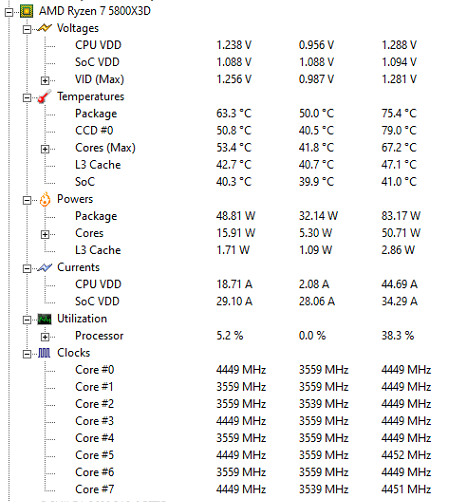Image resolution: width=467 pixels, height=502 pixels.
Task: Select the Core #3 clock row
Action: [x=94, y=421]
